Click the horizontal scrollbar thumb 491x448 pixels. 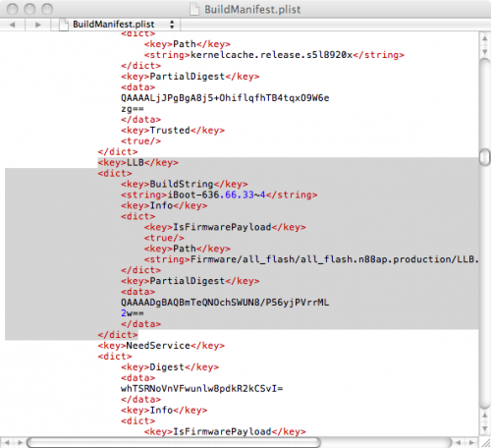pyautogui.click(x=174, y=442)
